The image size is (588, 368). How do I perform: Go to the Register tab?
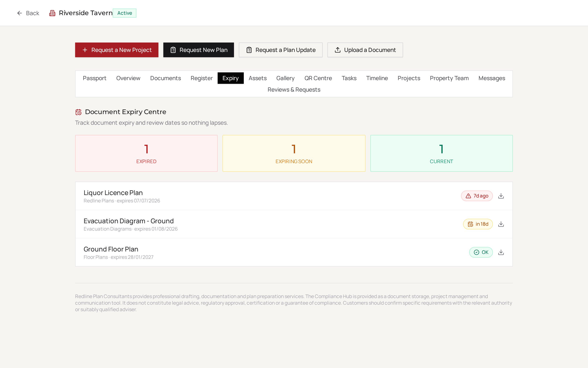pyautogui.click(x=202, y=78)
